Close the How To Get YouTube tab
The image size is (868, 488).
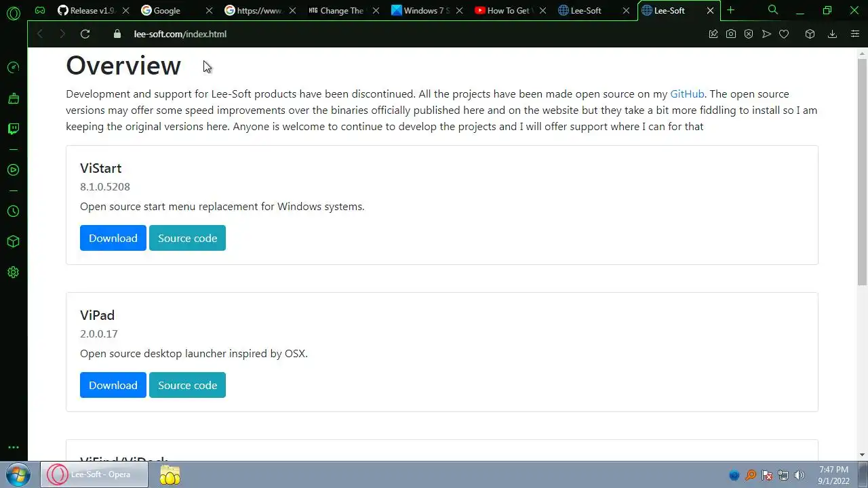pos(543,10)
